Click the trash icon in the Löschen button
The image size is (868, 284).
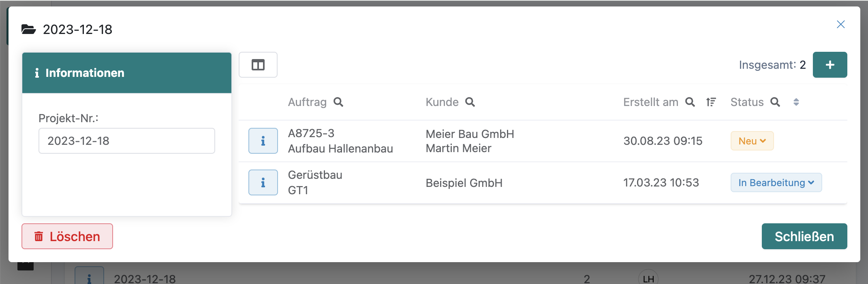click(39, 236)
